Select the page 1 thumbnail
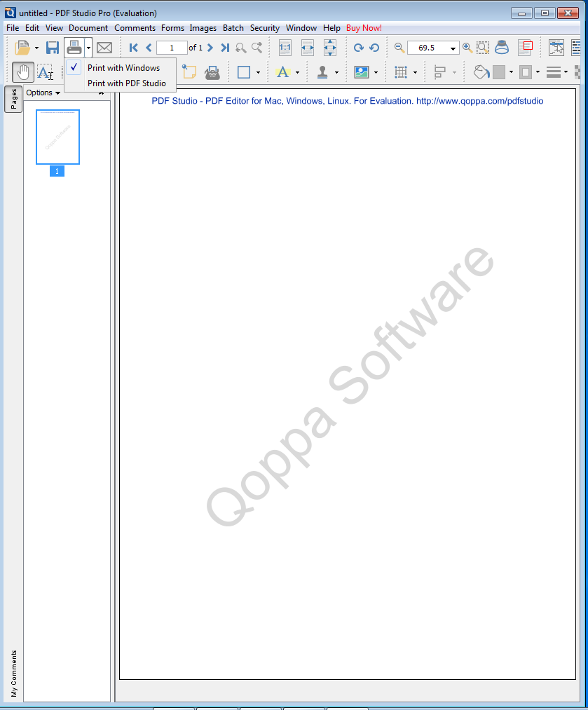The image size is (588, 710). click(x=57, y=137)
